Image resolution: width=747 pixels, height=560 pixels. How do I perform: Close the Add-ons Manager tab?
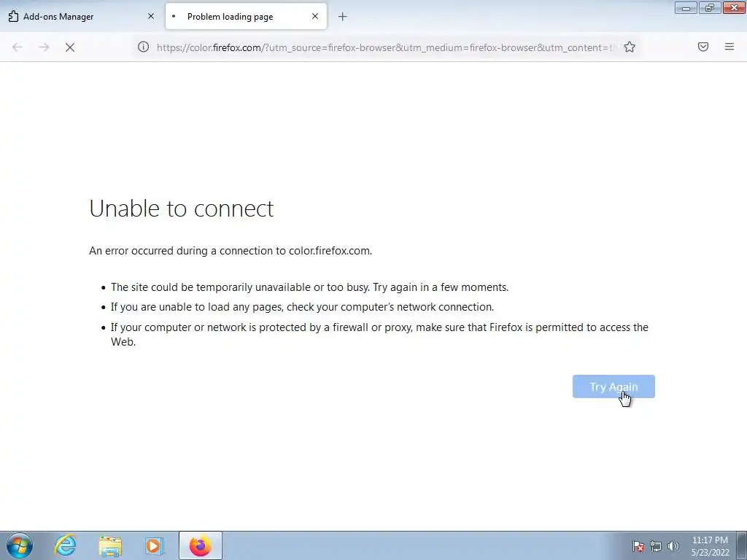[x=151, y=16]
